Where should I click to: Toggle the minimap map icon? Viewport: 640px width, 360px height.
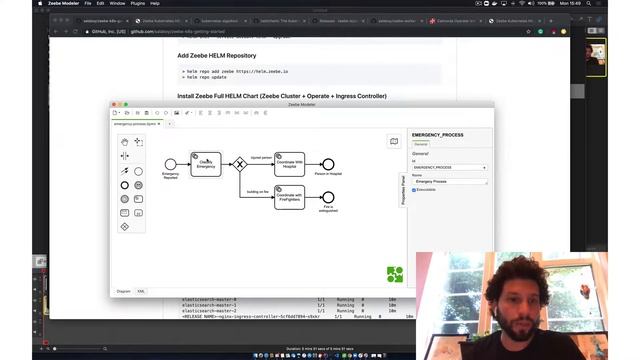click(394, 141)
